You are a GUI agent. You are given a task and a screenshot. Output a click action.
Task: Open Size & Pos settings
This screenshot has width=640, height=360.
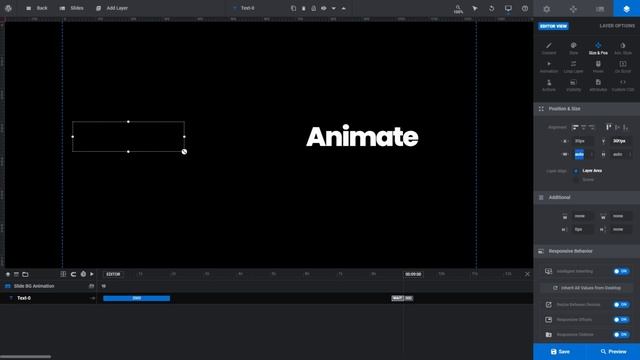598,48
